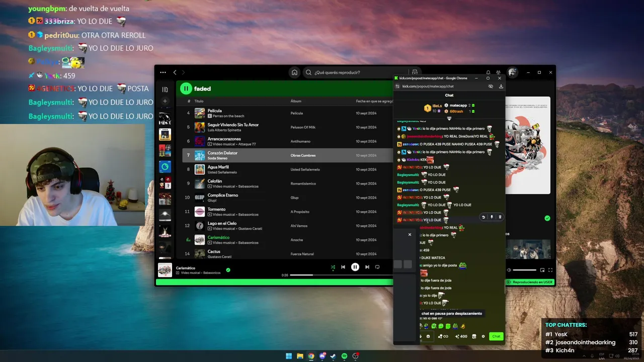The image size is (644, 362).
Task: Delete highlighted chat message
Action: pyautogui.click(x=500, y=217)
